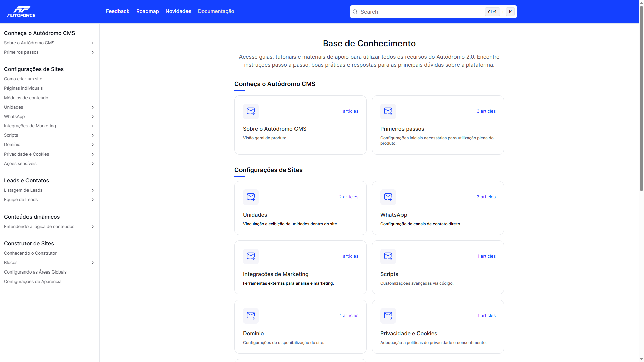Open Configurações de Aparência
Screen dimensions: 644x362
pyautogui.click(x=33, y=282)
